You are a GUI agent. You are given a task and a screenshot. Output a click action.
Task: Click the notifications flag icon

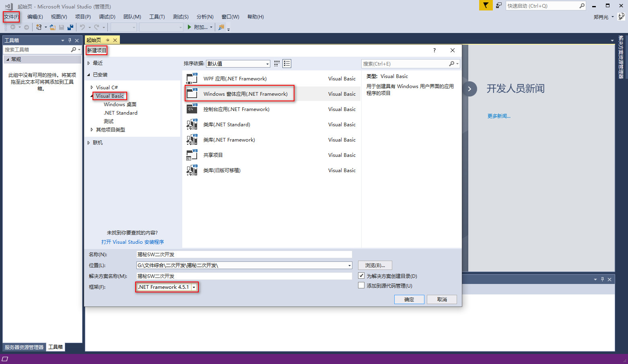(486, 5)
